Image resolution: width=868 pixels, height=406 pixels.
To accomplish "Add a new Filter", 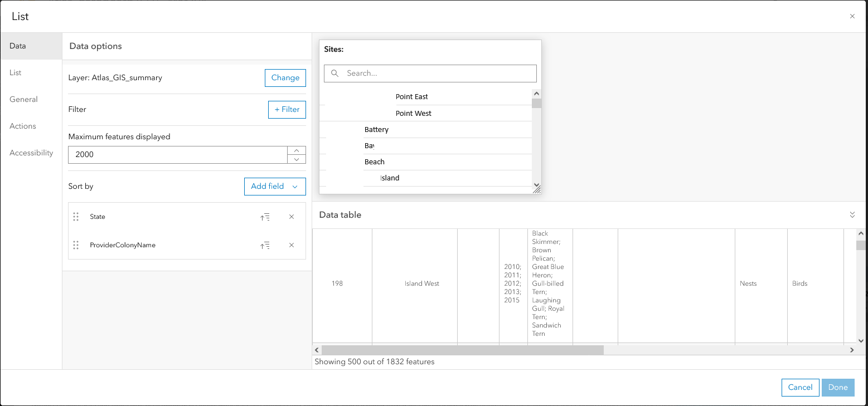I will tap(287, 110).
